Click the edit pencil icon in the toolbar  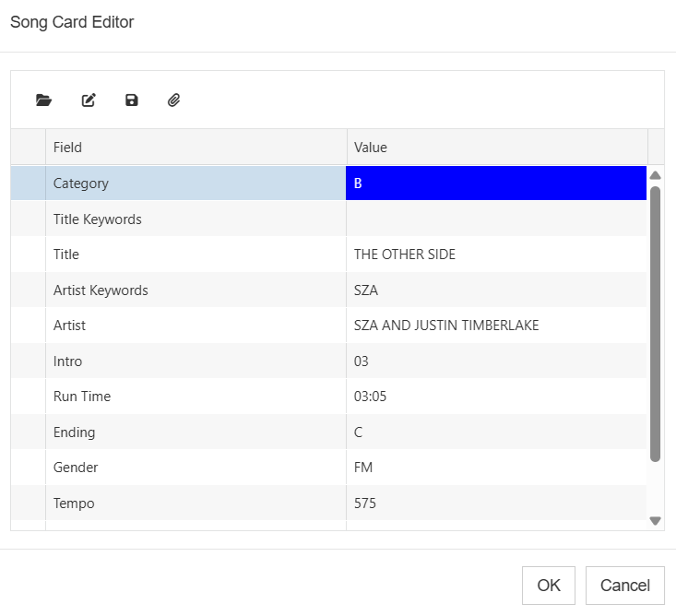tap(89, 101)
